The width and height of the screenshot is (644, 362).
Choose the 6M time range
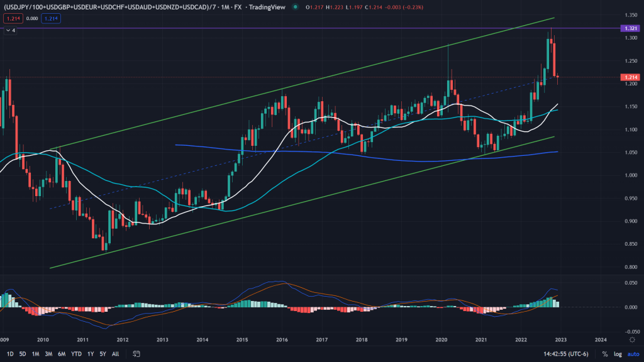pyautogui.click(x=62, y=354)
